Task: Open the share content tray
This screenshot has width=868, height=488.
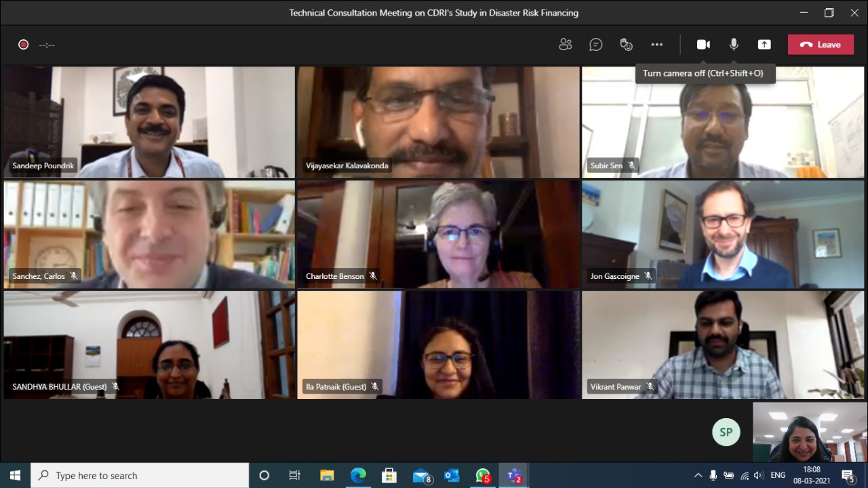Action: tap(764, 45)
